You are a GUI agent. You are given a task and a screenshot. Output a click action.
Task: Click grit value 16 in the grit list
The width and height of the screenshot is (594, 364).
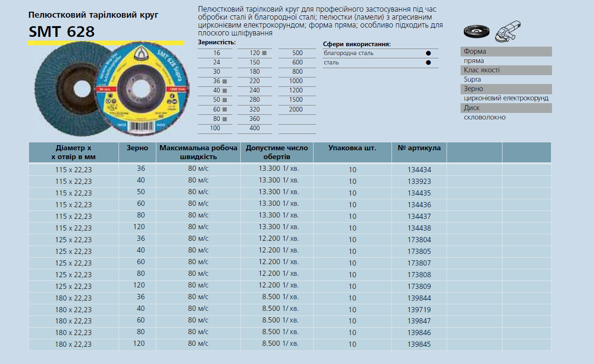click(217, 53)
